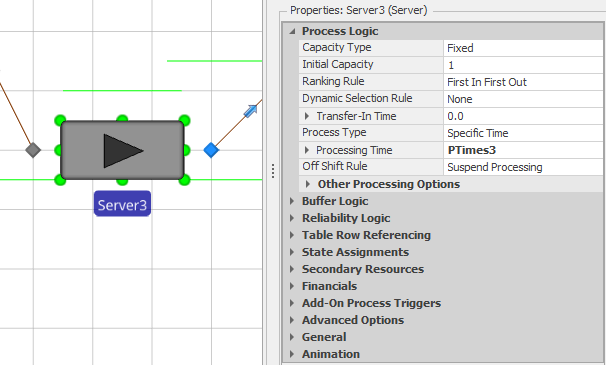Open Dynamic Selection Rule value None
This screenshot has height=365, width=606.
[x=523, y=99]
